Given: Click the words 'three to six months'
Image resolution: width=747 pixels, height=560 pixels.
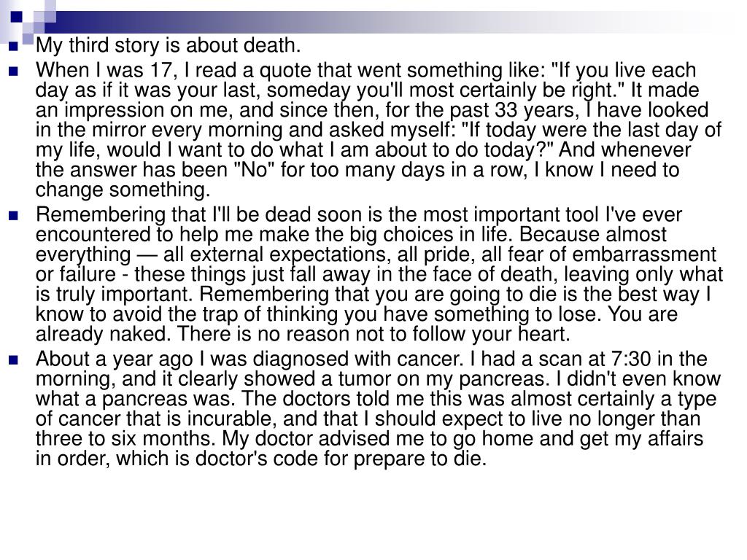Looking at the screenshot, I should pyautogui.click(x=125, y=439).
